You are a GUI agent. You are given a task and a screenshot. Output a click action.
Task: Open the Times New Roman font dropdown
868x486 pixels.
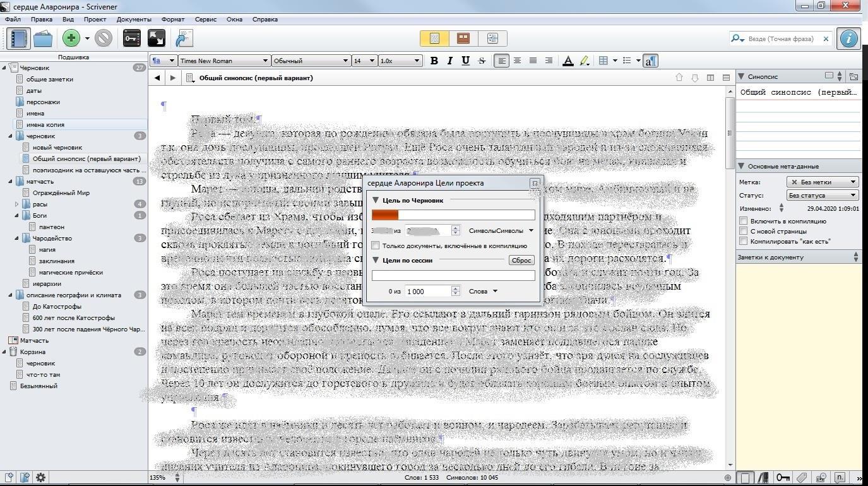click(224, 61)
